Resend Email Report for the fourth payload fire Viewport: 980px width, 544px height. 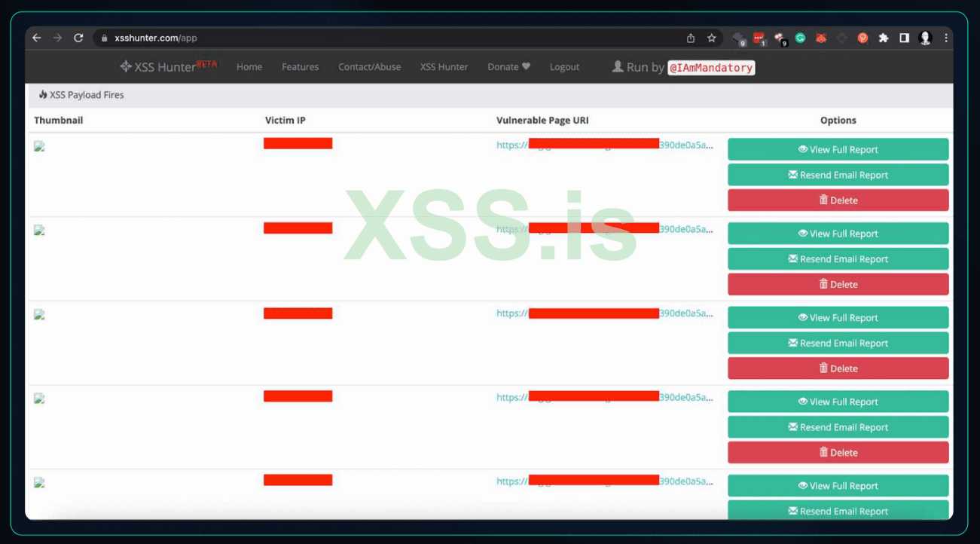pos(838,428)
